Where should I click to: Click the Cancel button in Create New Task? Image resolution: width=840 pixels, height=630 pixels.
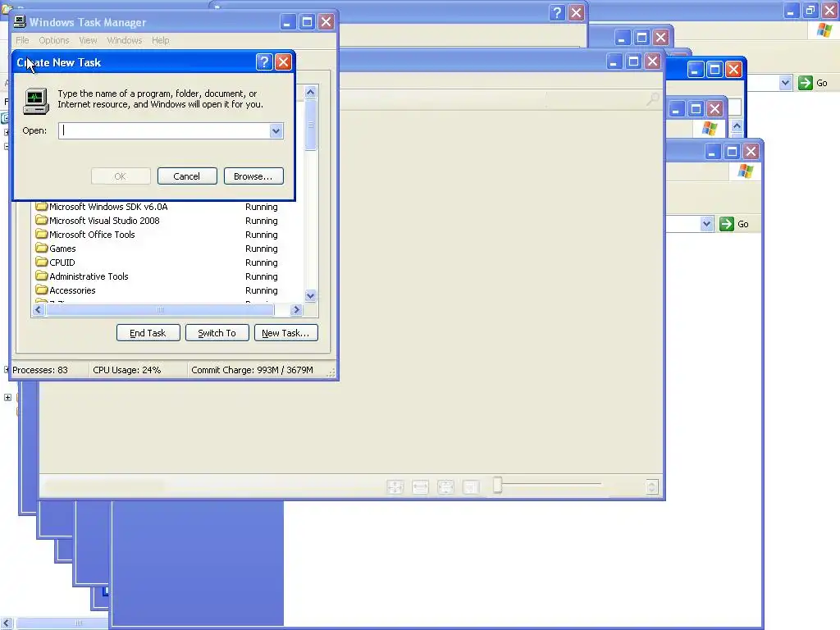coord(187,176)
